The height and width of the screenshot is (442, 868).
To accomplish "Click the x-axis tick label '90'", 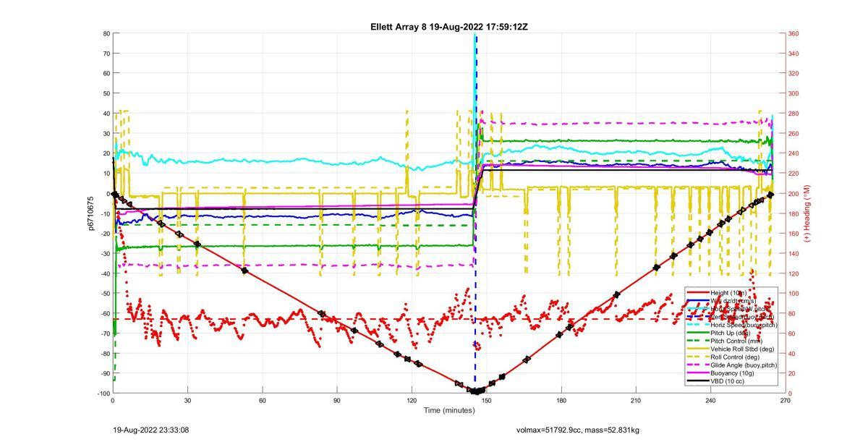I will tap(337, 400).
